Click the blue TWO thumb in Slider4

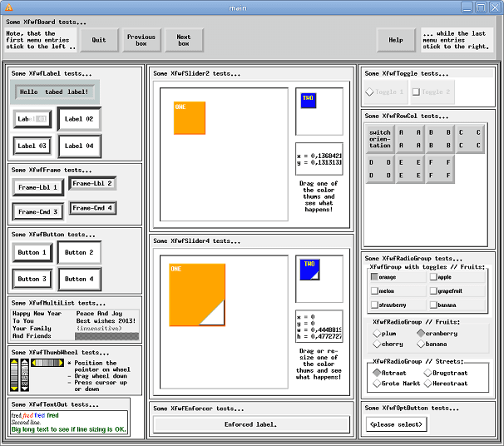[309, 270]
